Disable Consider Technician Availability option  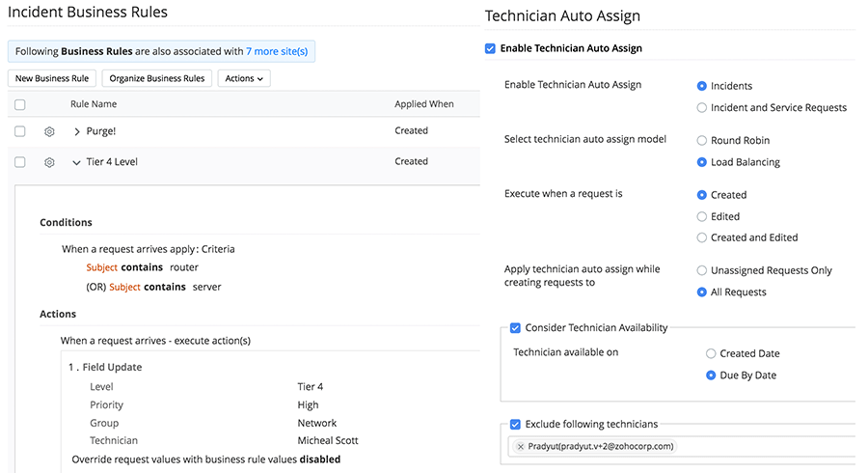515,328
